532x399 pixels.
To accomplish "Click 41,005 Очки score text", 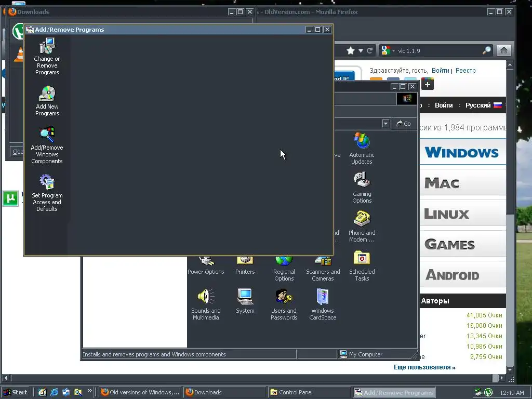I will 484,315.
